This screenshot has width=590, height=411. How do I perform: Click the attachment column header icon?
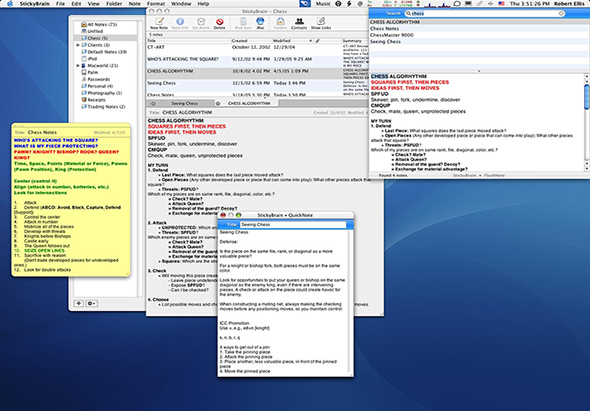click(317, 41)
